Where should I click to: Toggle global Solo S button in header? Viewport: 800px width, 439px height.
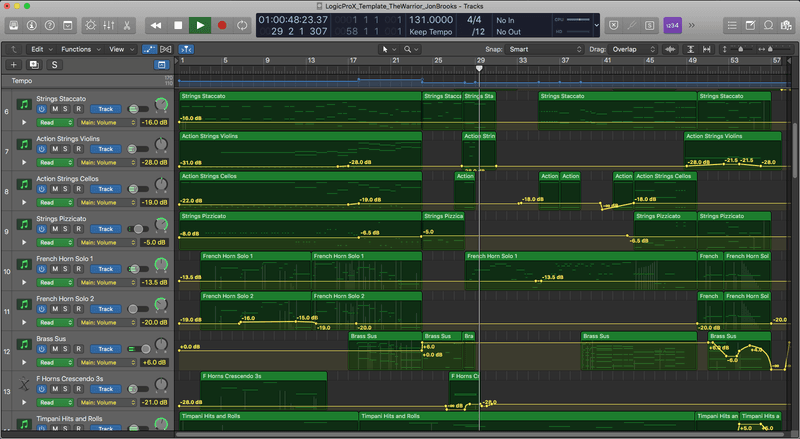click(x=54, y=64)
